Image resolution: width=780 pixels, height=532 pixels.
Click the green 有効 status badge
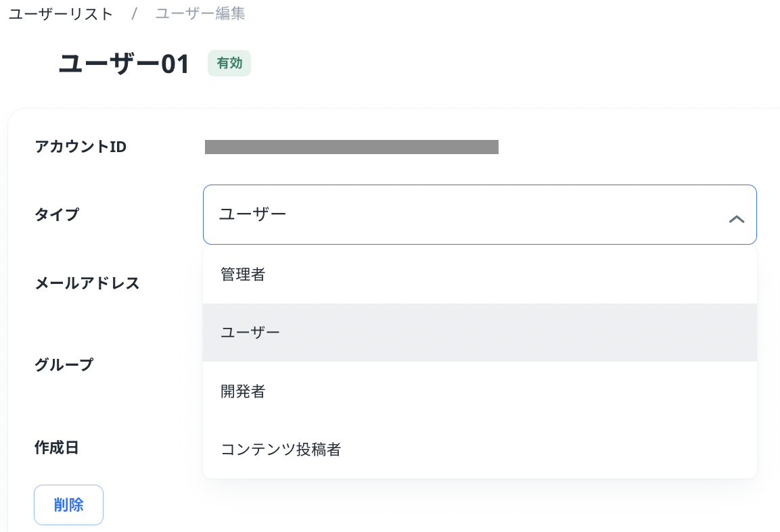coord(229,64)
